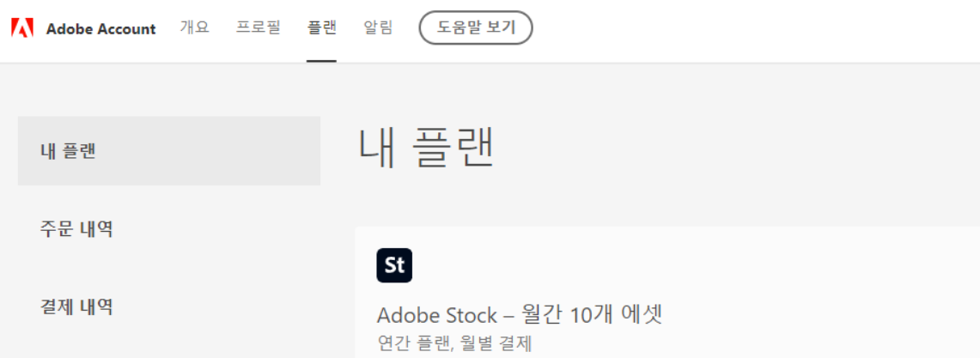
Task: Select 내 플랜 in the left sidebar
Action: tap(168, 151)
